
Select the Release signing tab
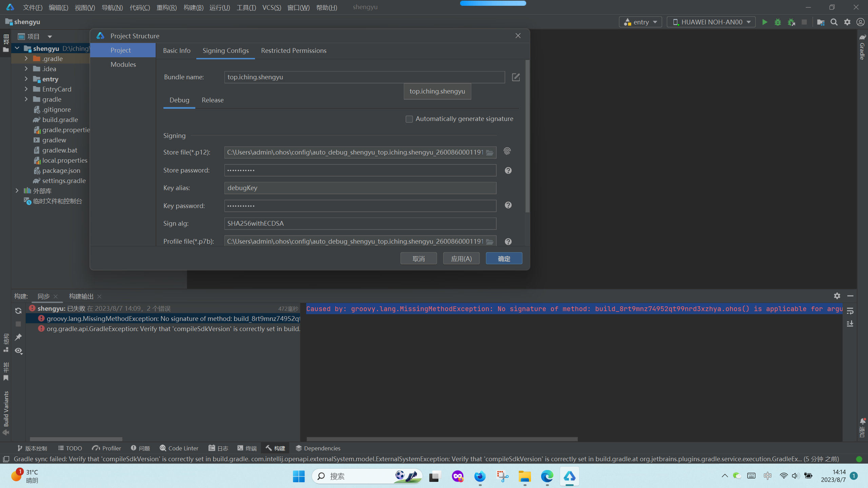[x=213, y=100]
